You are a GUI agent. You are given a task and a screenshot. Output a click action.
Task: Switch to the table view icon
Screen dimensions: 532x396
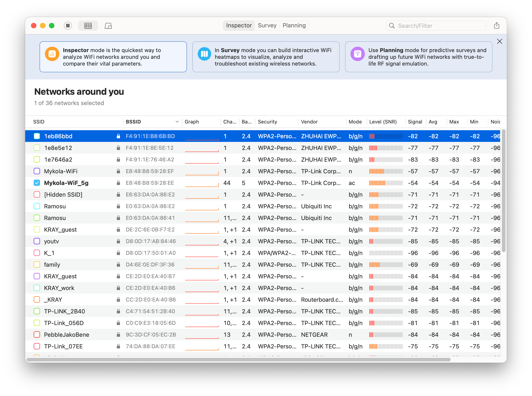[88, 26]
